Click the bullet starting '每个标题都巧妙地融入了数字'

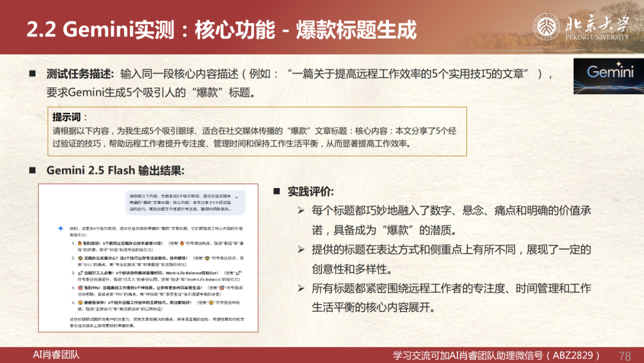tap(451, 220)
